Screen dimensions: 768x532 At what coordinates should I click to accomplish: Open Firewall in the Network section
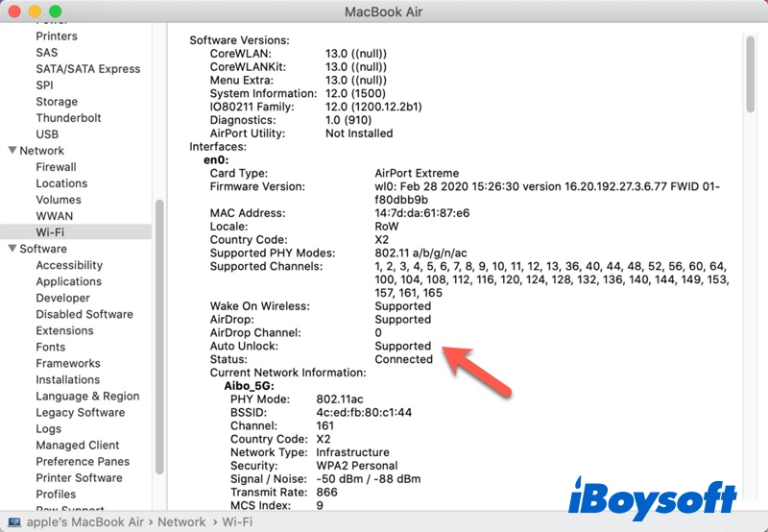click(56, 167)
